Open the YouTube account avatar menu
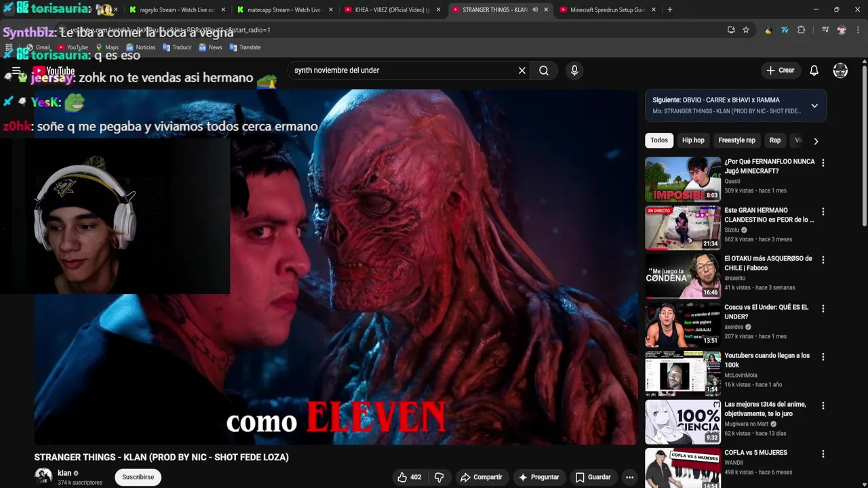 [840, 70]
